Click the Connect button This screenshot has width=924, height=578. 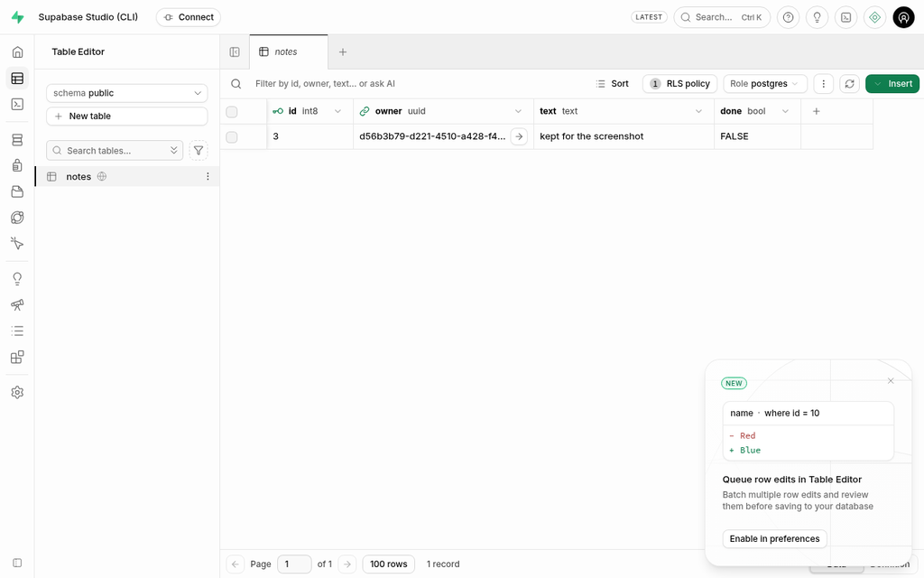[x=189, y=17]
